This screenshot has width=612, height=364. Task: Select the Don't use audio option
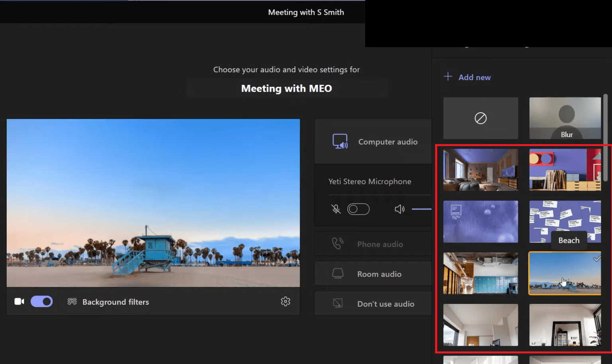[x=385, y=303]
